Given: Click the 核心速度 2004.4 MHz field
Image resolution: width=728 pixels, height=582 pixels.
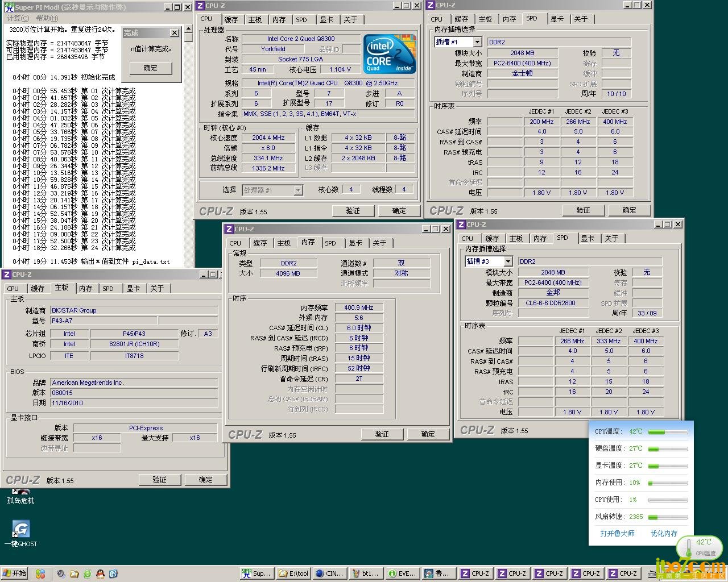Looking at the screenshot, I should pyautogui.click(x=268, y=138).
